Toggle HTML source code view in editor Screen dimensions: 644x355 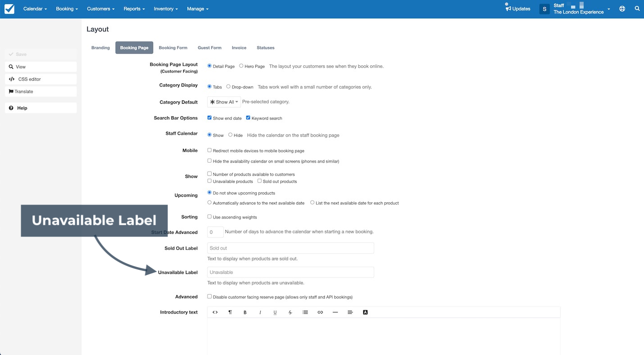[x=215, y=312]
